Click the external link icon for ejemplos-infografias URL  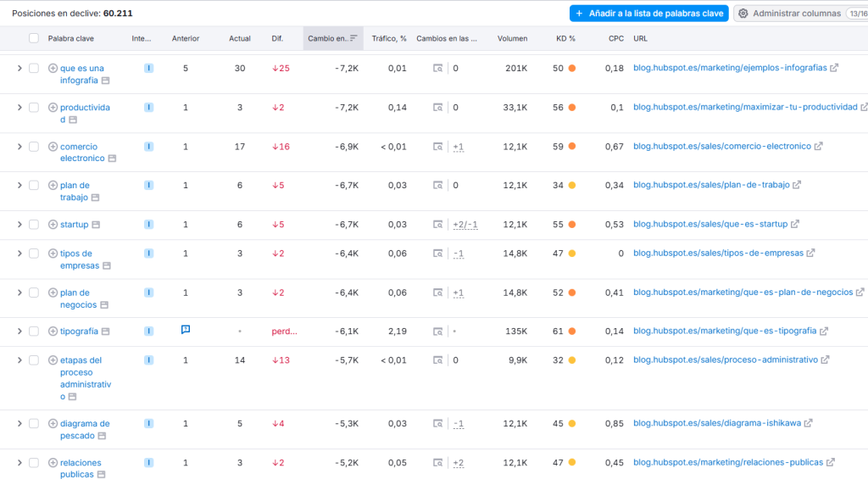(x=834, y=69)
